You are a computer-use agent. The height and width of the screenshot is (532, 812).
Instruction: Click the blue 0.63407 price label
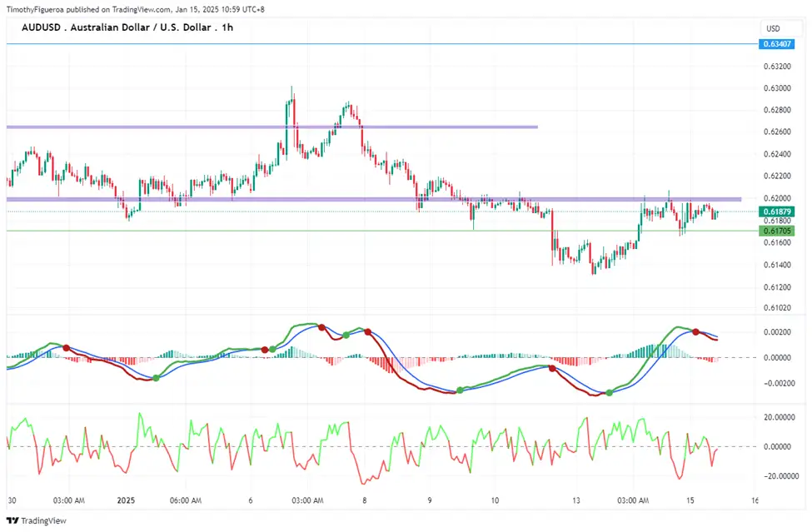pos(777,44)
